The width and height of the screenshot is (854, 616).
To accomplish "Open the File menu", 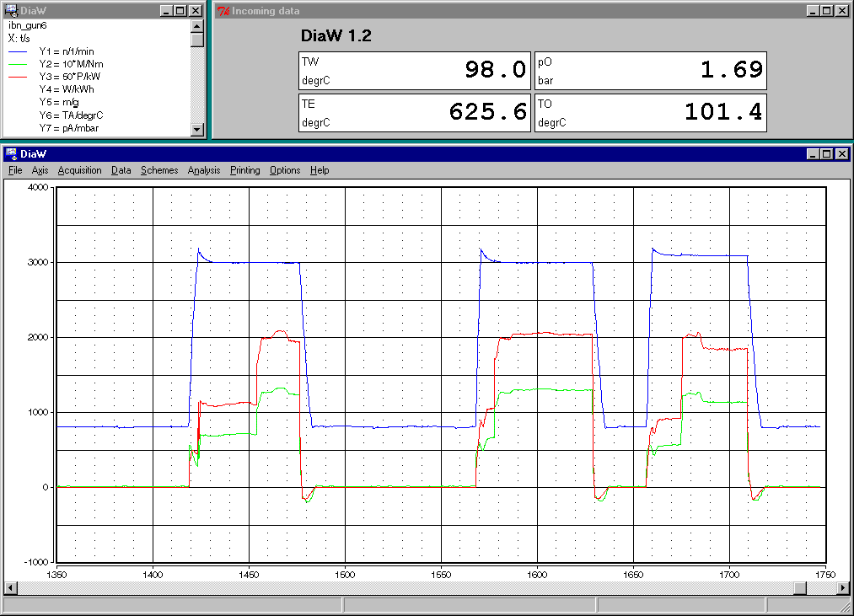I will click(15, 170).
